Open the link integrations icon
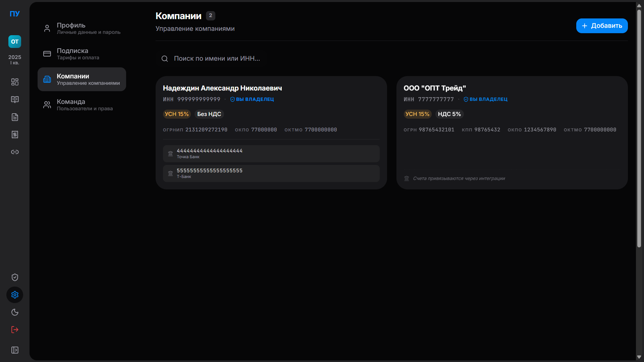Viewport: 644px width, 362px height. 15,152
